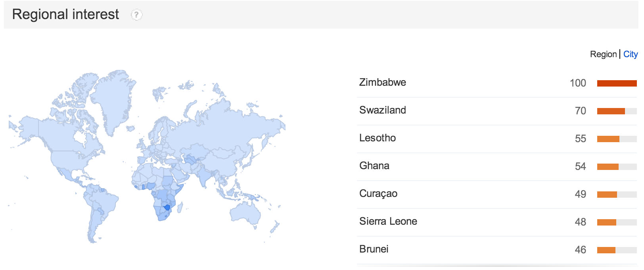The width and height of the screenshot is (644, 270).
Task: Click the help question mark icon
Action: tap(136, 15)
